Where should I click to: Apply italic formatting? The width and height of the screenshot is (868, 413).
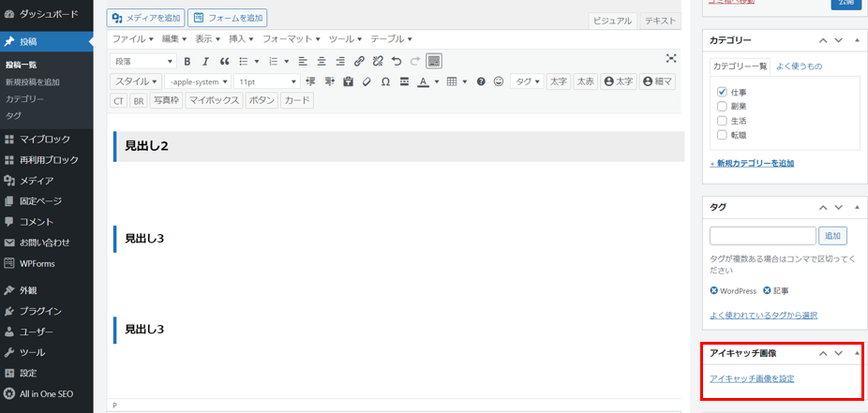[205, 61]
